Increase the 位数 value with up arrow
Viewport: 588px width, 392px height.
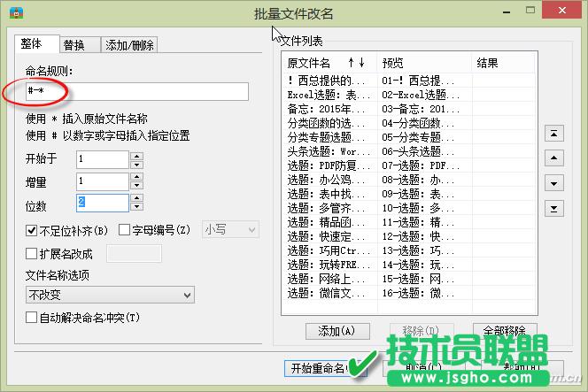[x=136, y=198]
